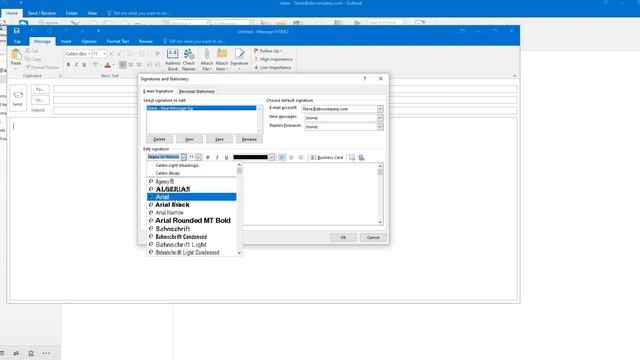Click the Attach File icon
This screenshot has width=640, height=360.
[x=207, y=59]
